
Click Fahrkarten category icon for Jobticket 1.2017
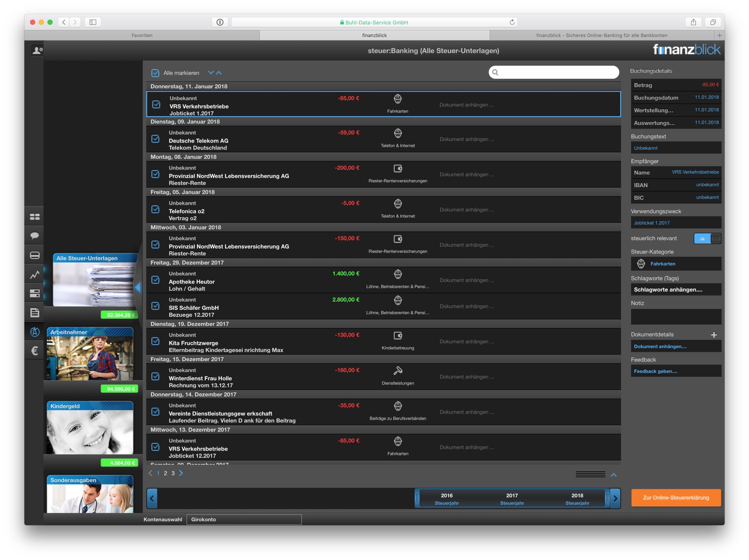[x=398, y=99]
